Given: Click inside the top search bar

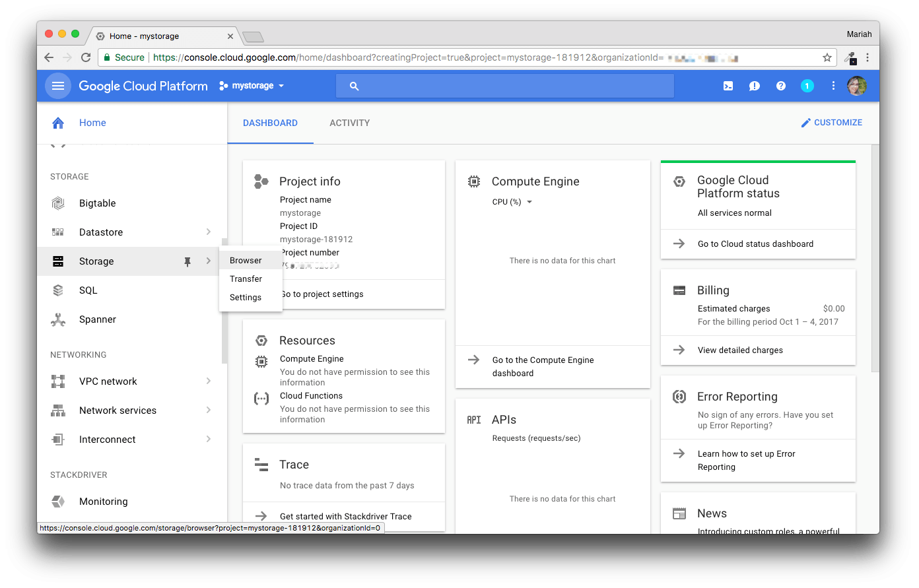Looking at the screenshot, I should (x=504, y=85).
